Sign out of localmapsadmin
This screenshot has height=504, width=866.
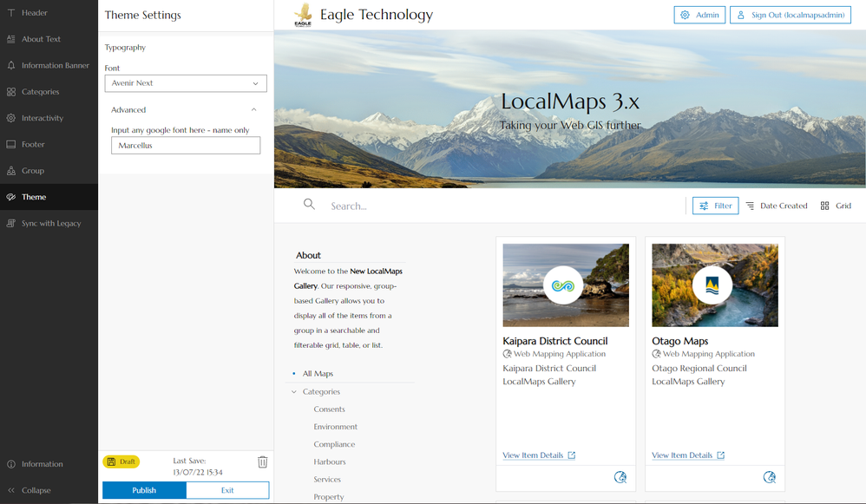[791, 15]
